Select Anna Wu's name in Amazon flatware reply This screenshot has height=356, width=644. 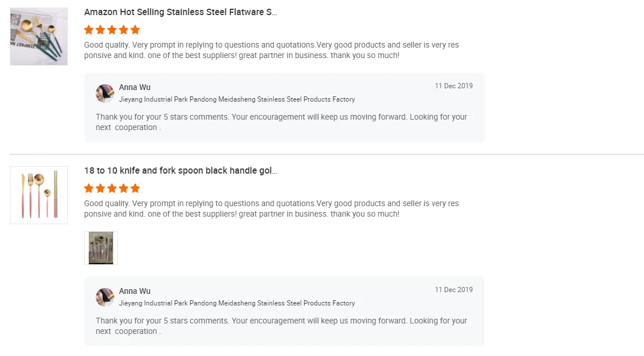click(135, 87)
